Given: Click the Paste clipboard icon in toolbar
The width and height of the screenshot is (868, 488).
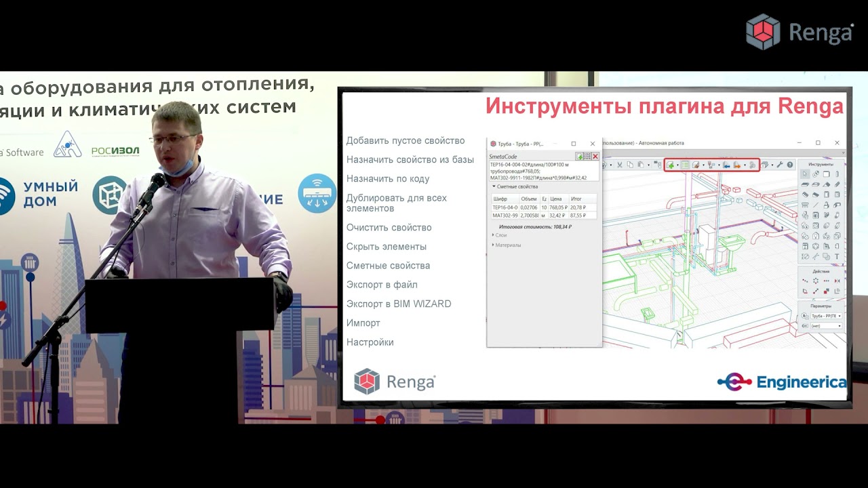Looking at the screenshot, I should pyautogui.click(x=640, y=165).
